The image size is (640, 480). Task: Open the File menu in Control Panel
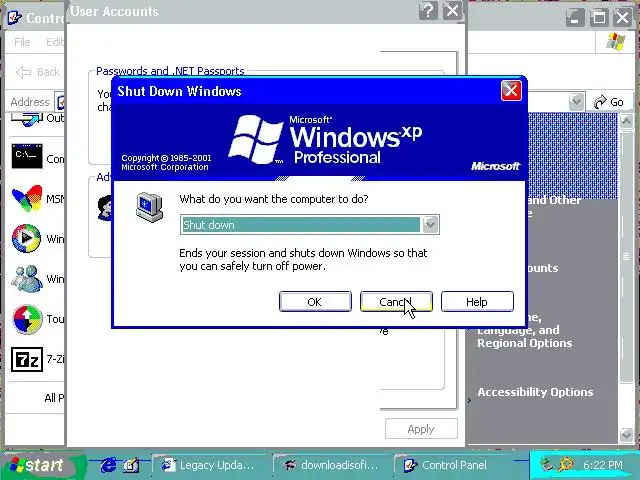[22, 42]
